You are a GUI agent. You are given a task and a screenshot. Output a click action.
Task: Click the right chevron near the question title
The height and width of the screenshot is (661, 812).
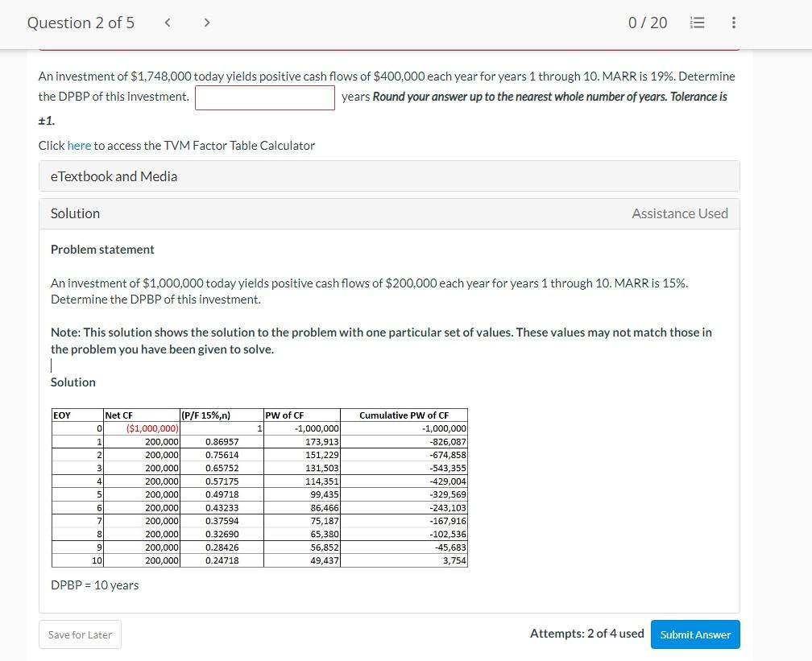(207, 23)
